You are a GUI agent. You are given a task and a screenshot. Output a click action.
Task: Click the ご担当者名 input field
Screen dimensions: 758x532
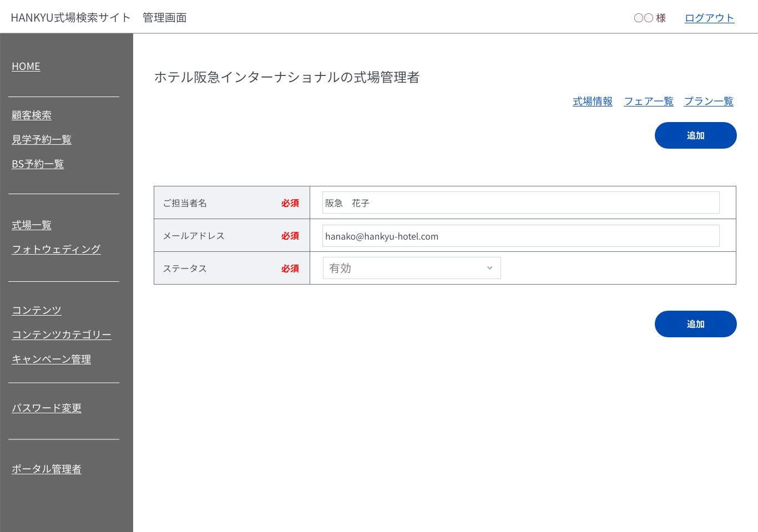(x=521, y=203)
